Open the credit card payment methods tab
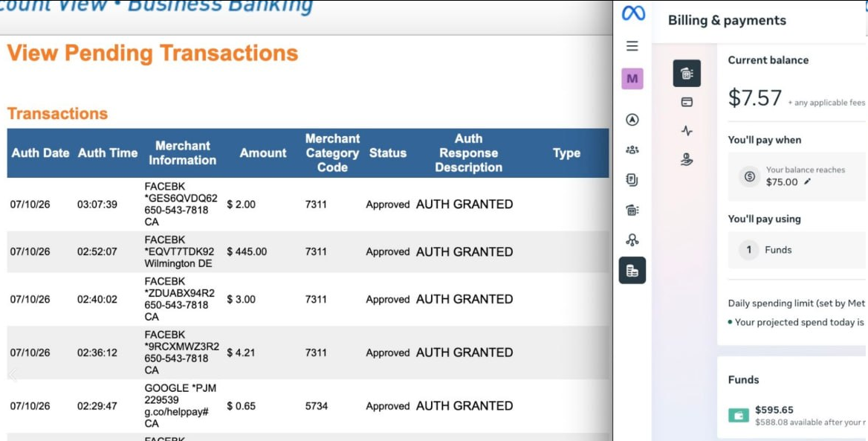868x441 pixels. pyautogui.click(x=687, y=102)
